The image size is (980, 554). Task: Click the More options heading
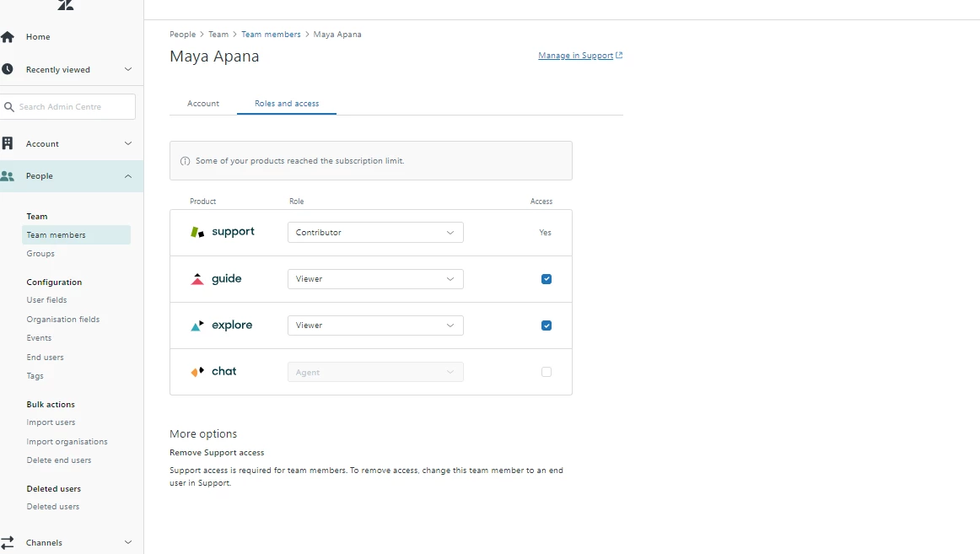click(x=204, y=433)
